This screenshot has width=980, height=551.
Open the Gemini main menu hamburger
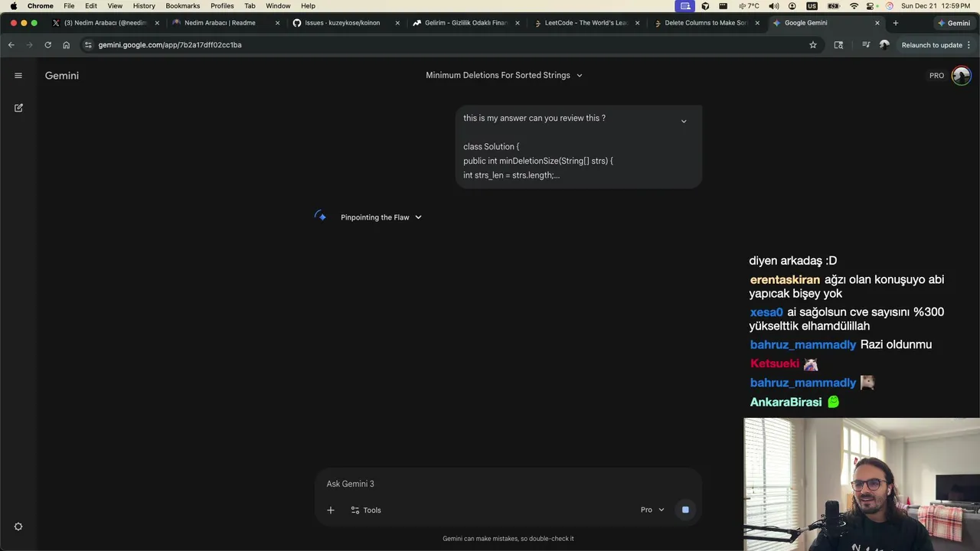click(x=18, y=75)
